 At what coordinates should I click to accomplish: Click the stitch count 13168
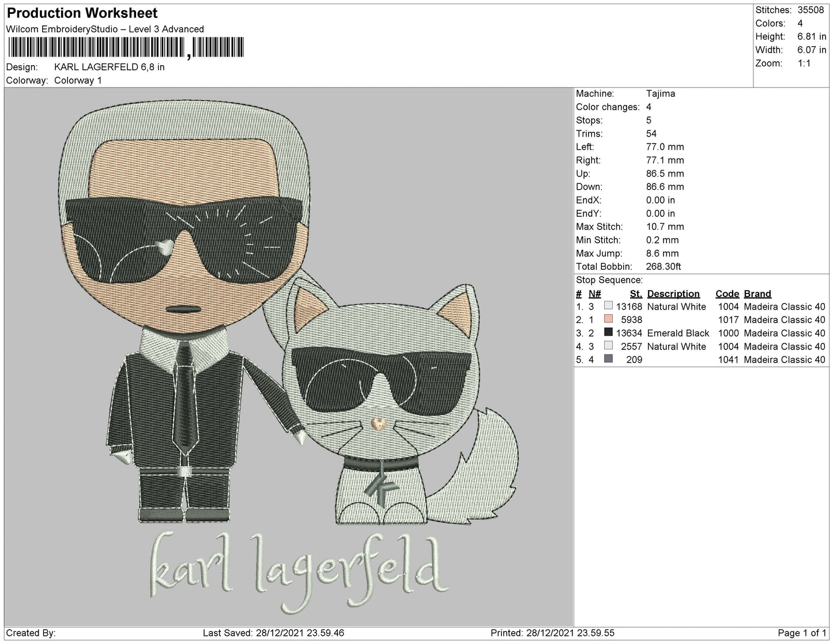tap(629, 307)
